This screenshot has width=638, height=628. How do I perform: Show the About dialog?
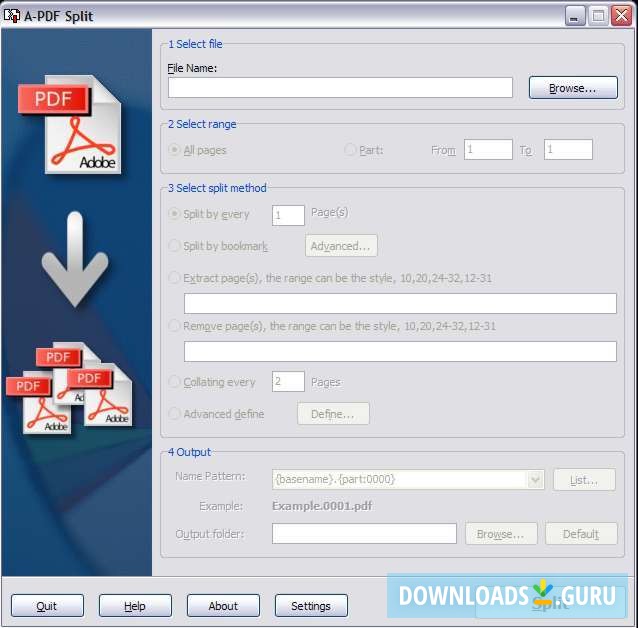click(x=223, y=606)
